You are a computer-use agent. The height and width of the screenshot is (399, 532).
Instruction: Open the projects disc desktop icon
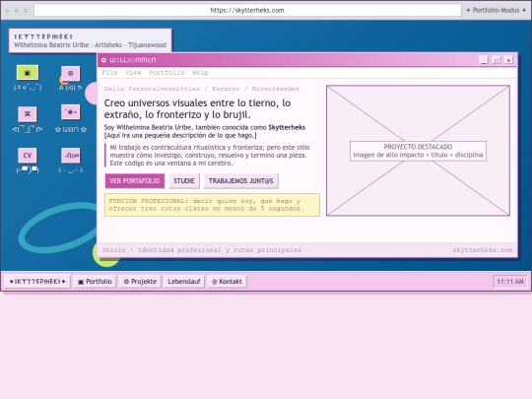(x=71, y=73)
